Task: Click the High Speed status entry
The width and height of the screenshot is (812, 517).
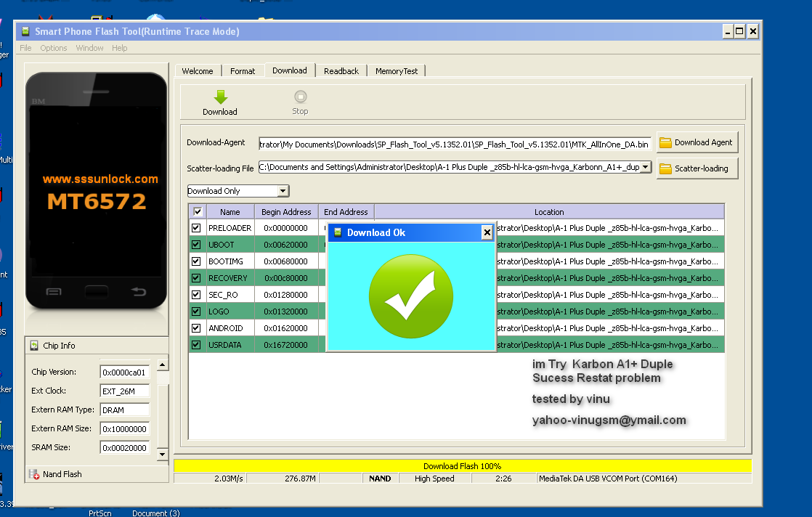Action: point(434,479)
